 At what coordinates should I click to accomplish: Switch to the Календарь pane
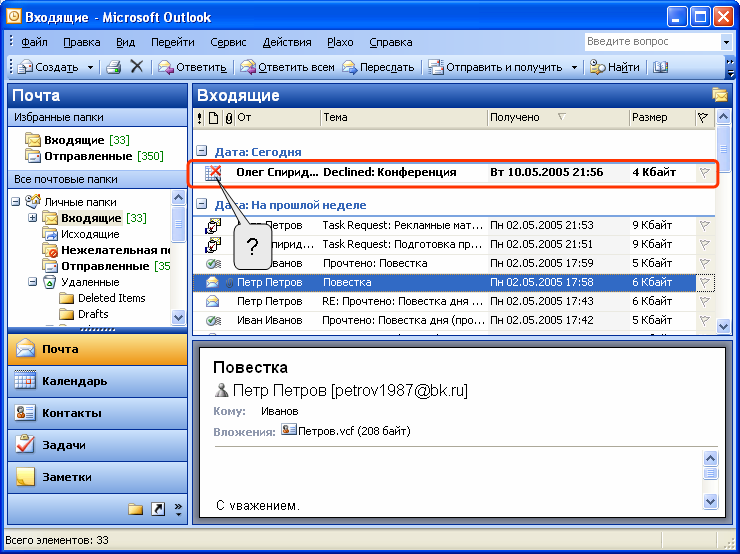point(98,381)
